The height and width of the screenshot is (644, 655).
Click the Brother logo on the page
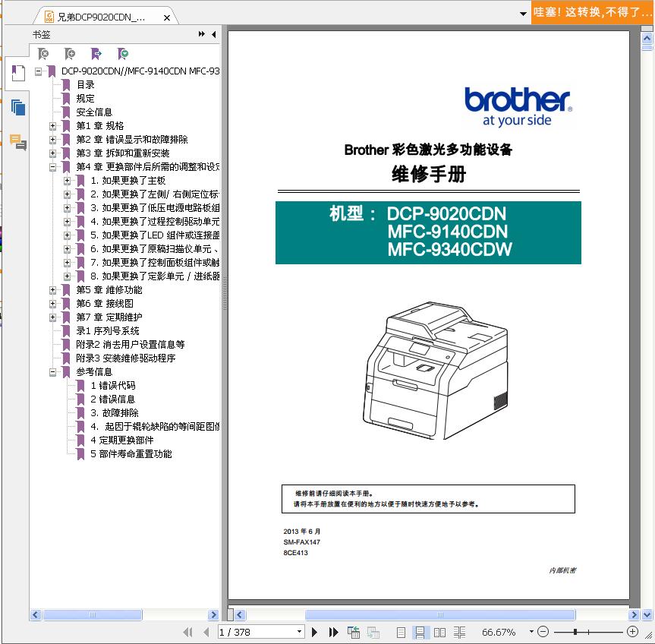(518, 106)
